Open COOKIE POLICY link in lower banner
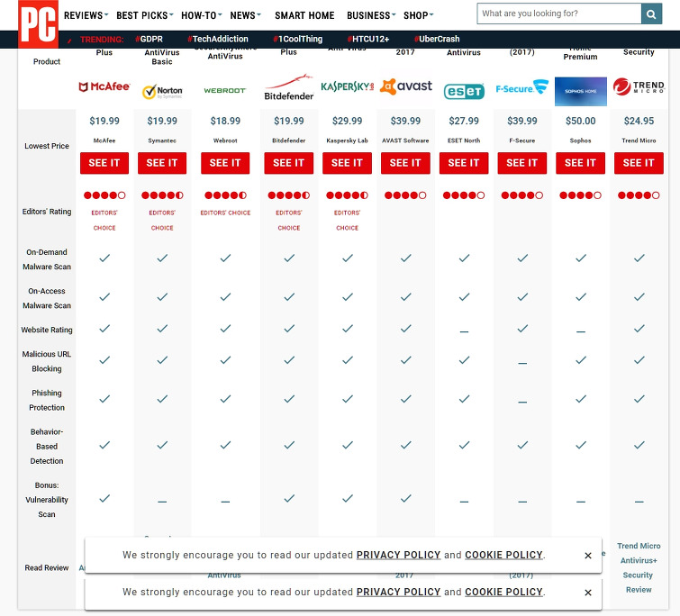 point(504,593)
